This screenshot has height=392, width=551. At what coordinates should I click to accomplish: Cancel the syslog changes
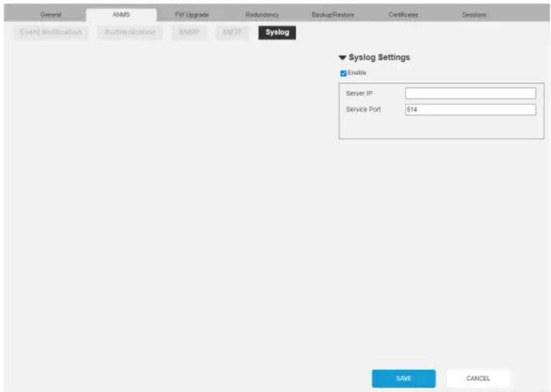click(x=478, y=378)
